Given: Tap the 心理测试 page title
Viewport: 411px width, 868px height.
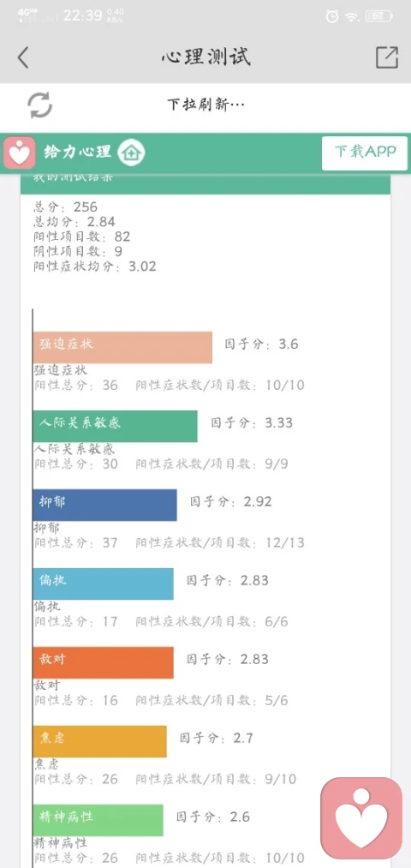Looking at the screenshot, I should pos(205,57).
